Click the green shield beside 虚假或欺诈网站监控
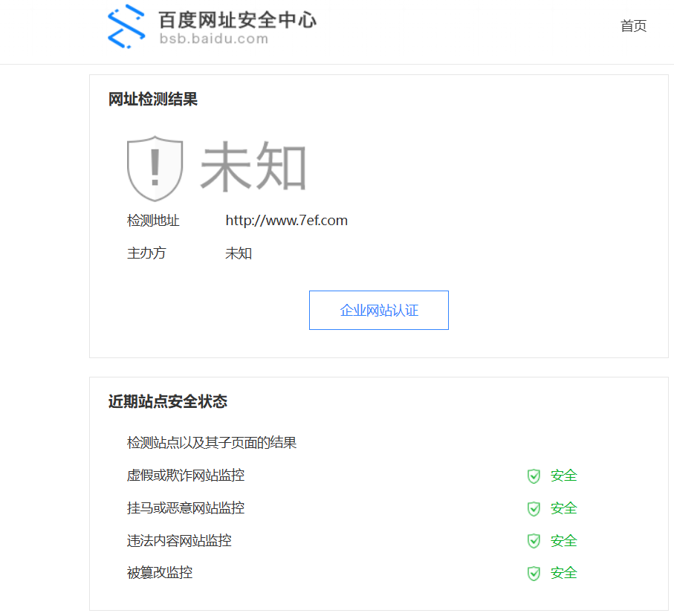The image size is (674, 616). [534, 476]
